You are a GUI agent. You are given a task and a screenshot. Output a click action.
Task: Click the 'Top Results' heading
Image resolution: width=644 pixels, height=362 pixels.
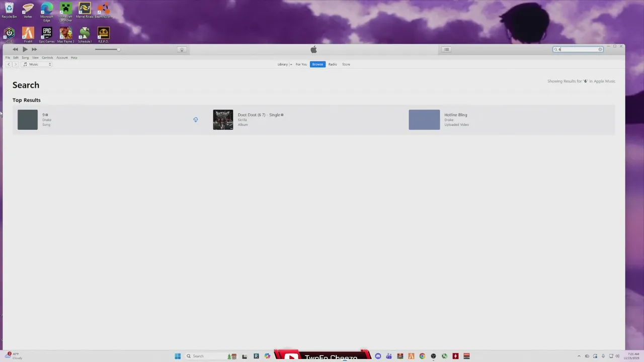point(27,100)
